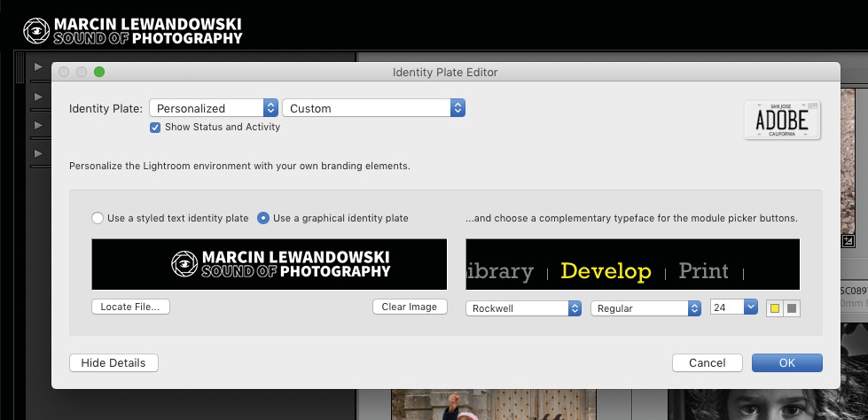Select Use a graphical identity plate
This screenshot has height=420, width=868.
[263, 218]
